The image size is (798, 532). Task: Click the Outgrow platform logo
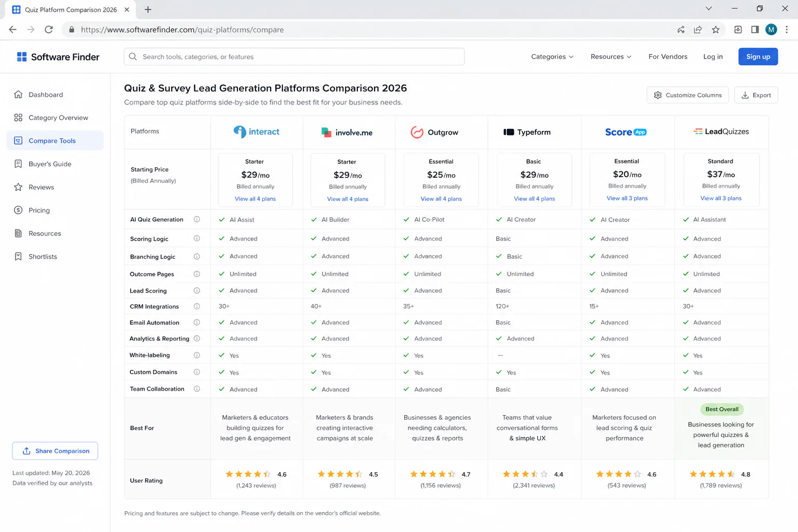(434, 132)
